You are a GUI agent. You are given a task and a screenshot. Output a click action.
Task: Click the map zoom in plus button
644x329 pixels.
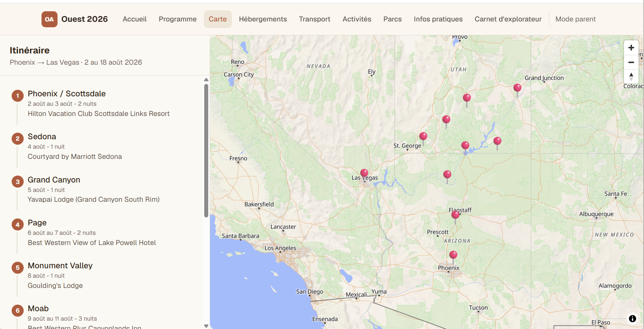coord(631,48)
